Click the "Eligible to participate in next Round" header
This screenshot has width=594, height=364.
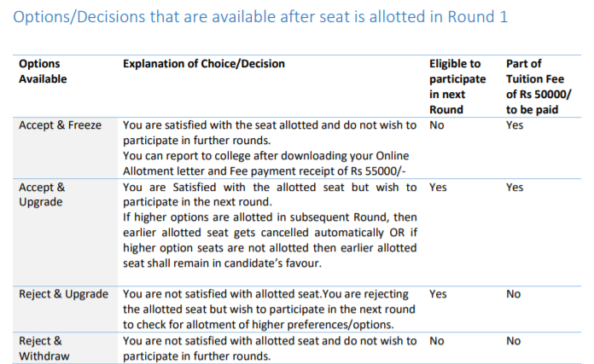(x=455, y=86)
